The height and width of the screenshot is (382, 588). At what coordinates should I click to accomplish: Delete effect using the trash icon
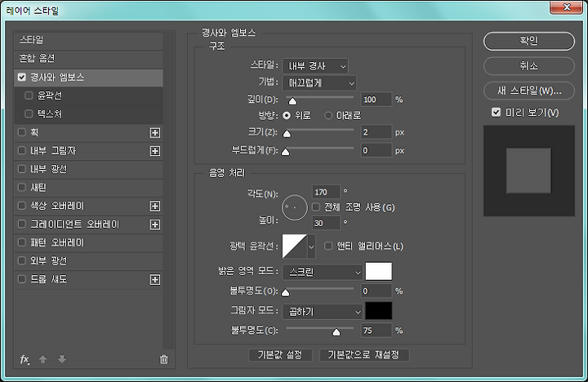coord(164,359)
